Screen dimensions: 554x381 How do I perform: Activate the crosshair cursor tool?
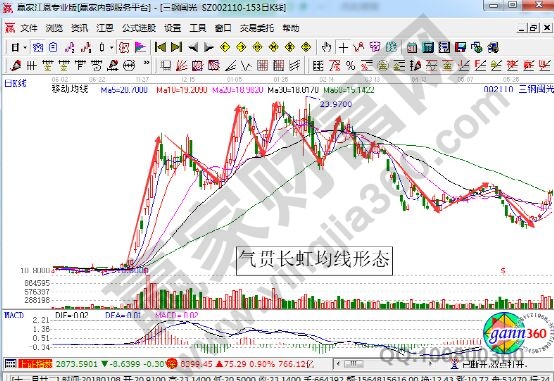343,47
